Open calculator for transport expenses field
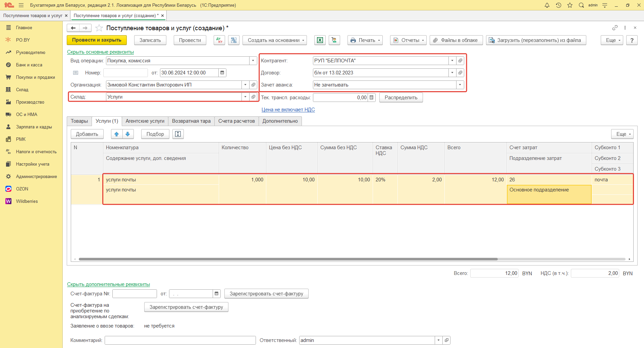This screenshot has height=348, width=644. pyautogui.click(x=371, y=98)
